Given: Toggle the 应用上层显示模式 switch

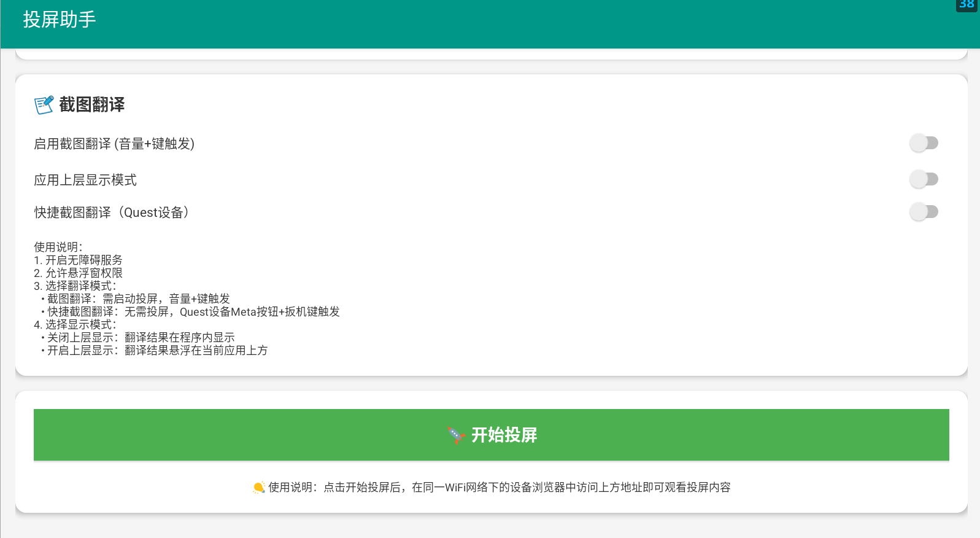Looking at the screenshot, I should point(924,179).
